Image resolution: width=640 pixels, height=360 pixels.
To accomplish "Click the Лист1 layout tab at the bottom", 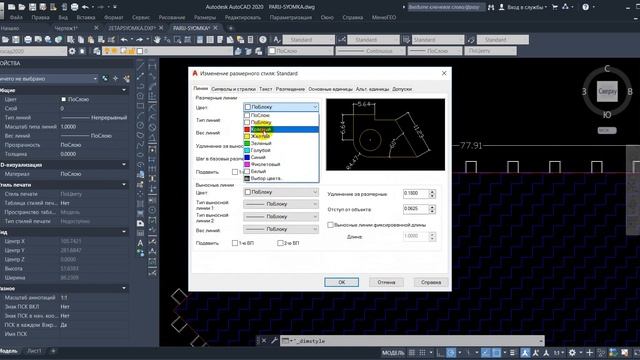I will point(34,351).
